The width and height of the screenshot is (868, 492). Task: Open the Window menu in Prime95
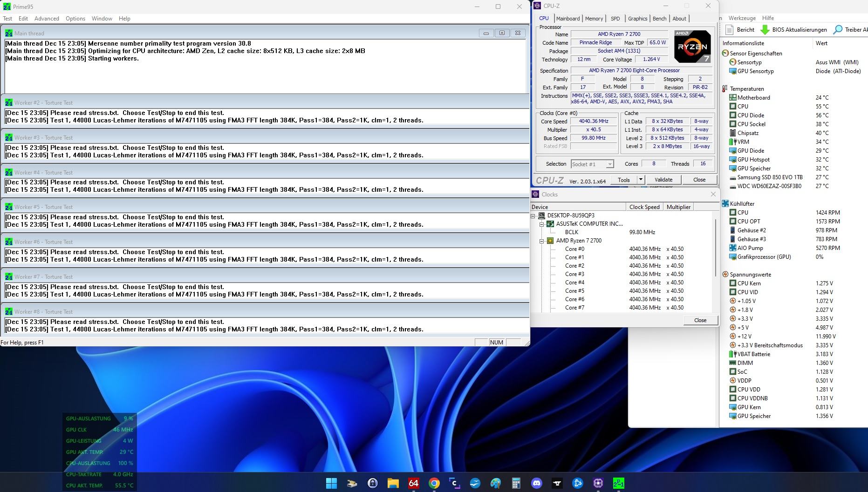click(x=102, y=19)
